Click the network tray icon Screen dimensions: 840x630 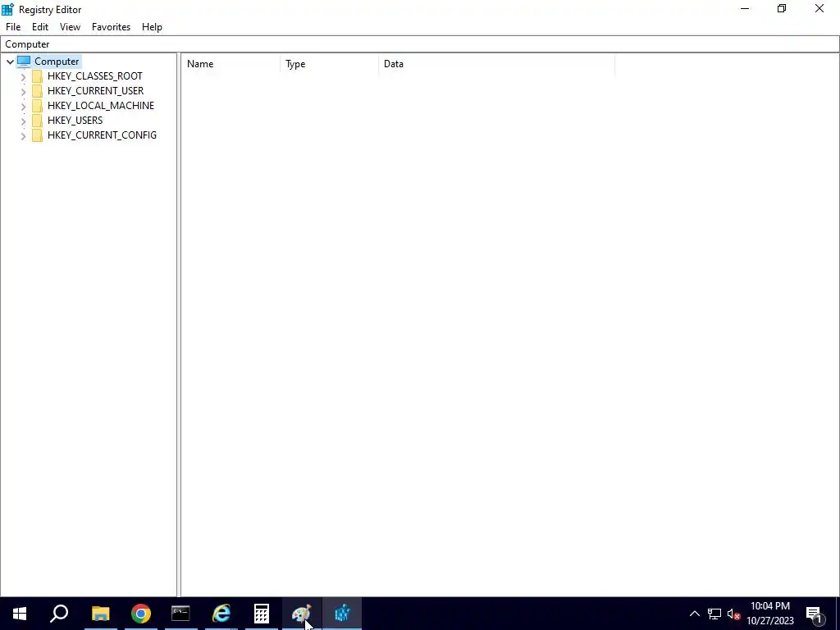click(x=714, y=614)
